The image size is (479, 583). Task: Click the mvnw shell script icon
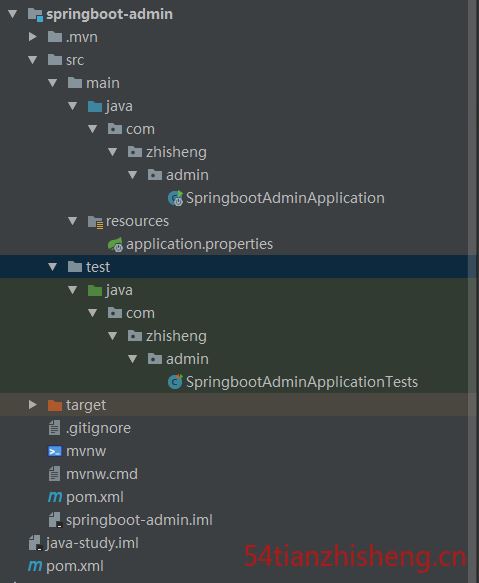pos(55,451)
